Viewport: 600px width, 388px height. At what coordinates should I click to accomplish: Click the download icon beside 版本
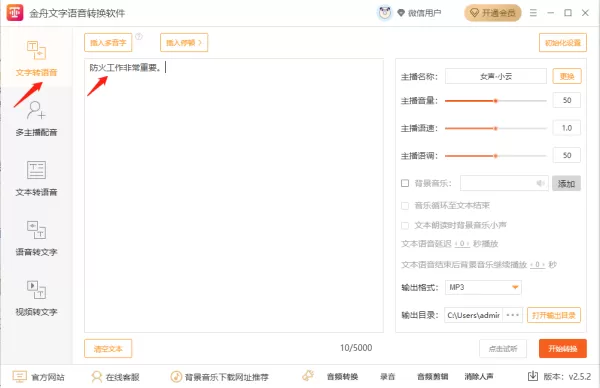pyautogui.click(x=533, y=376)
